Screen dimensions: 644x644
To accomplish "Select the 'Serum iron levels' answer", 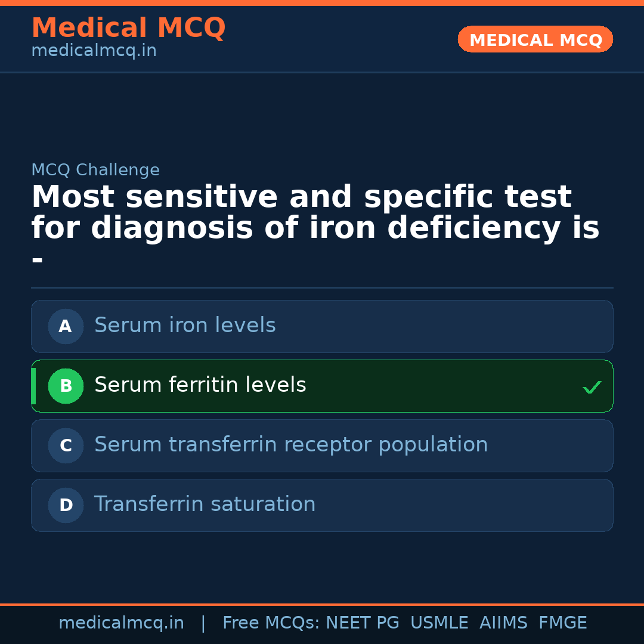I will point(185,326).
